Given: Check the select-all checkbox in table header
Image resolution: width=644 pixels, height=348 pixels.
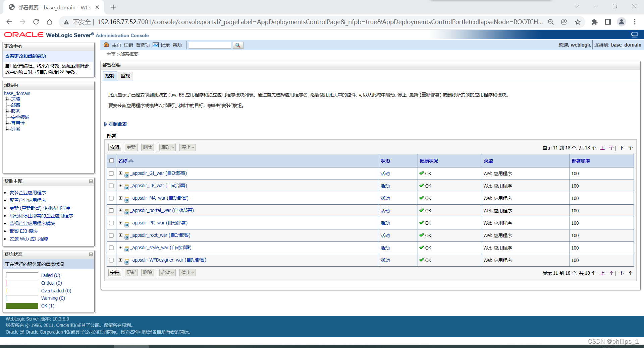Looking at the screenshot, I should [112, 161].
